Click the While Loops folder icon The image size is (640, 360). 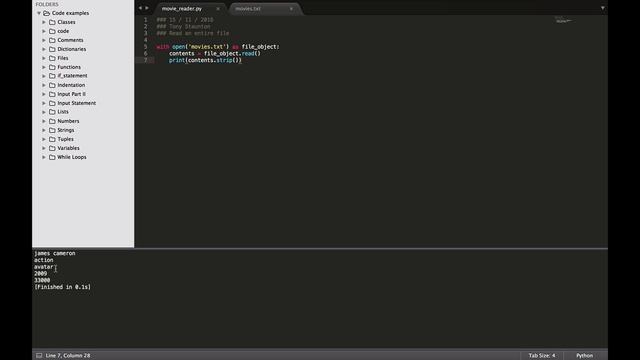click(52, 157)
